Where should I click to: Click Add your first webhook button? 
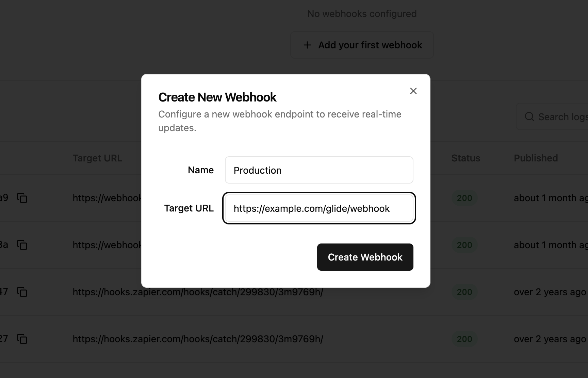click(362, 45)
